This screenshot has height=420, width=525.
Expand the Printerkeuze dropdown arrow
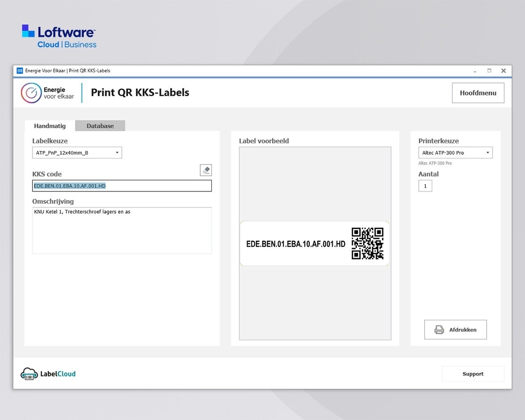(x=487, y=153)
